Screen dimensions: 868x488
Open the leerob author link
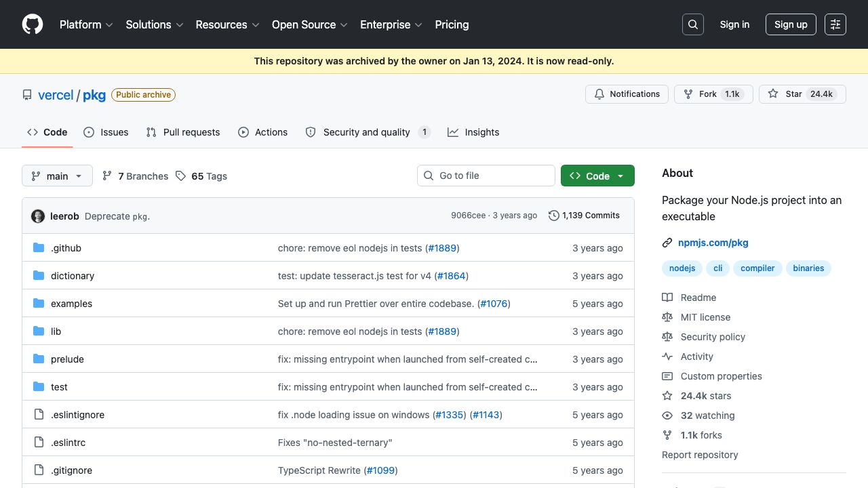tap(64, 216)
